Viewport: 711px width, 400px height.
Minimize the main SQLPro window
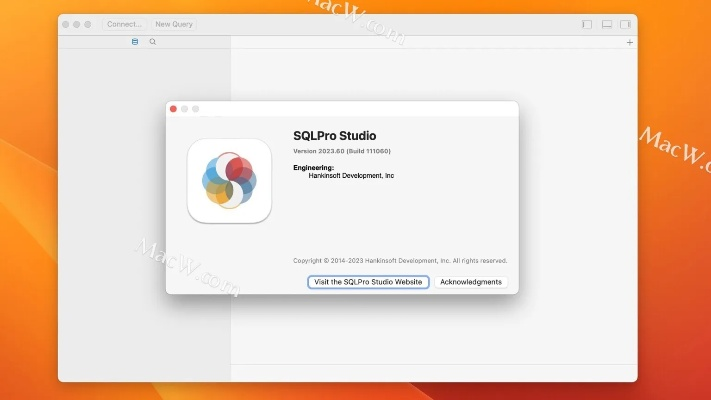pyautogui.click(x=76, y=24)
